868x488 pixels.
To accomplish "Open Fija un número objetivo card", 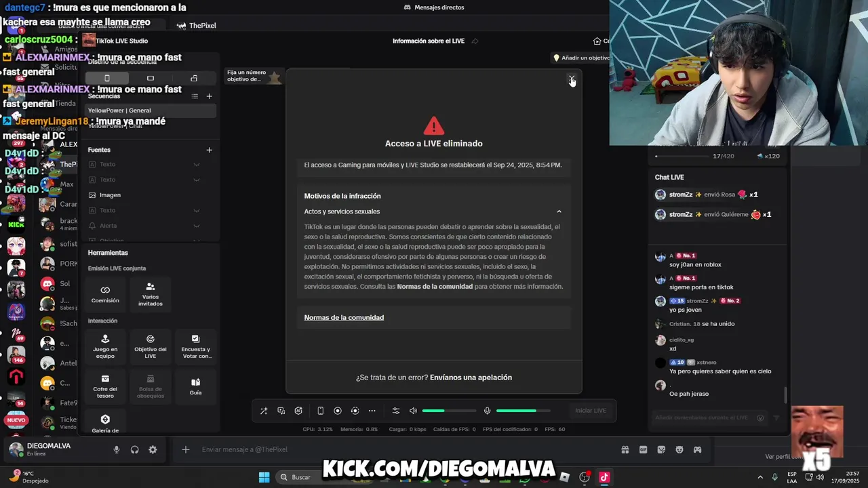I will [253, 76].
